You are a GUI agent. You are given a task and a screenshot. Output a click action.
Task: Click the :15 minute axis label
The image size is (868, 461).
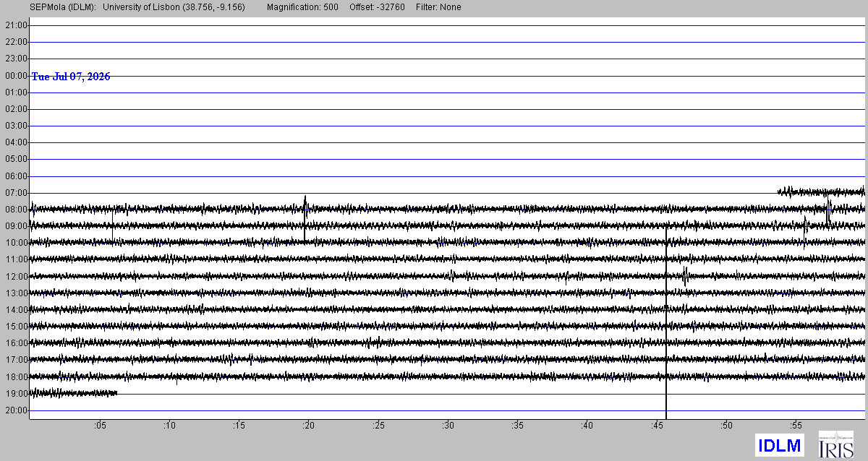point(238,425)
